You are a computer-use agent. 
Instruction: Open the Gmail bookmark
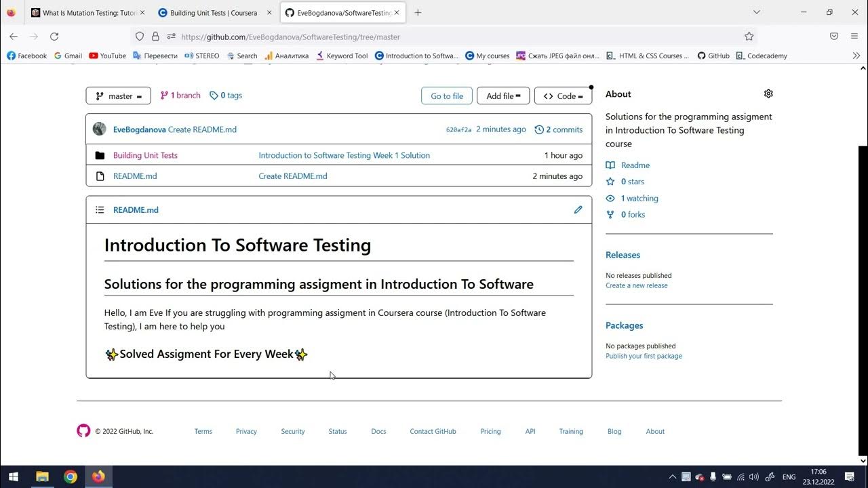(x=68, y=56)
